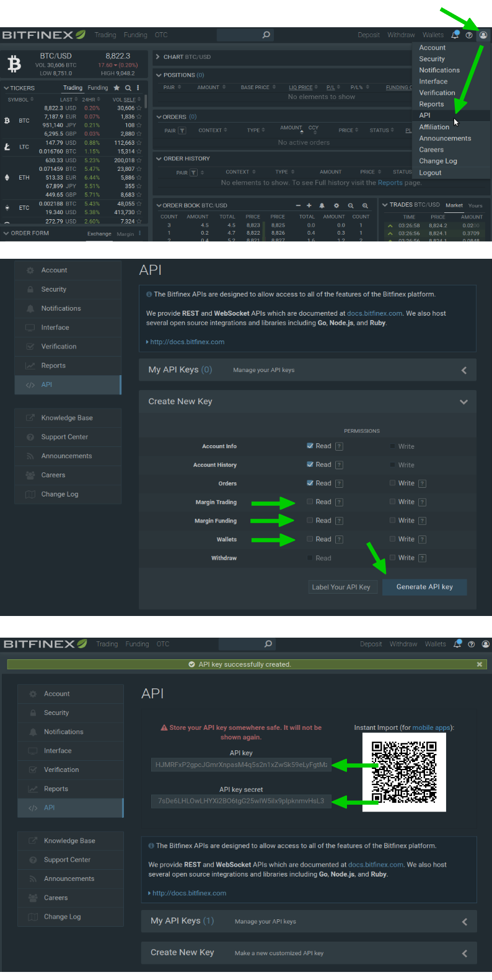The width and height of the screenshot is (492, 980).
Task: Click the help icon beside Margin Trading Write
Action: [422, 502]
